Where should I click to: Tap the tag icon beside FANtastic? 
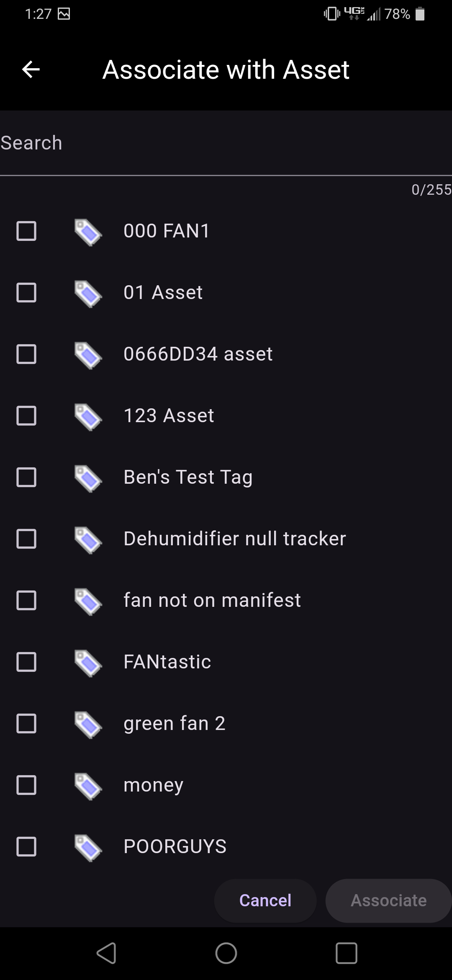(x=88, y=663)
